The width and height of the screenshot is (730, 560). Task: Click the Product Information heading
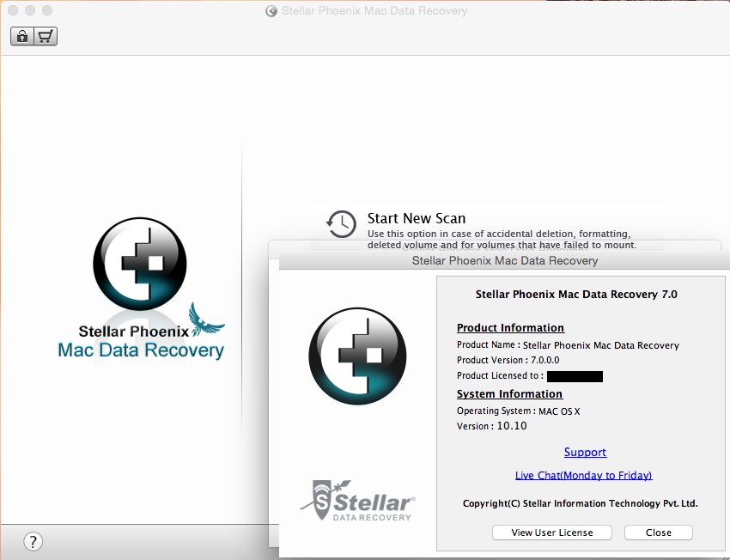coord(510,328)
